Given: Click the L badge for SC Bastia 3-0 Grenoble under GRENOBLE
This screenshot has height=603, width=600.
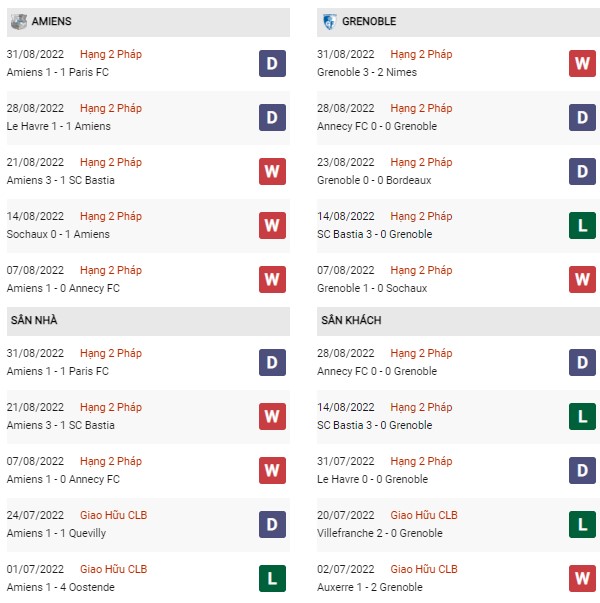Looking at the screenshot, I should [x=582, y=225].
